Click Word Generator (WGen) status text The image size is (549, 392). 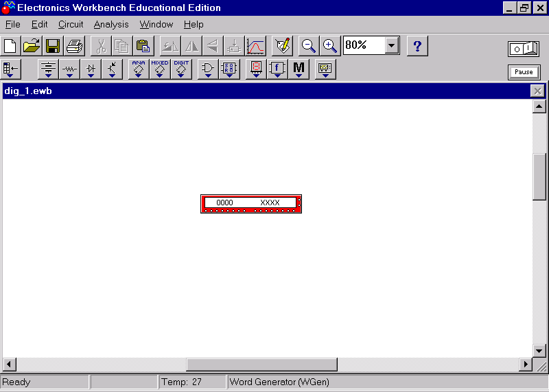[279, 382]
